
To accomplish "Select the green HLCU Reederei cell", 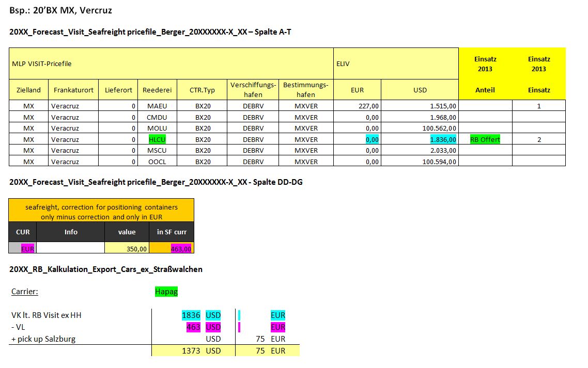I will (157, 139).
